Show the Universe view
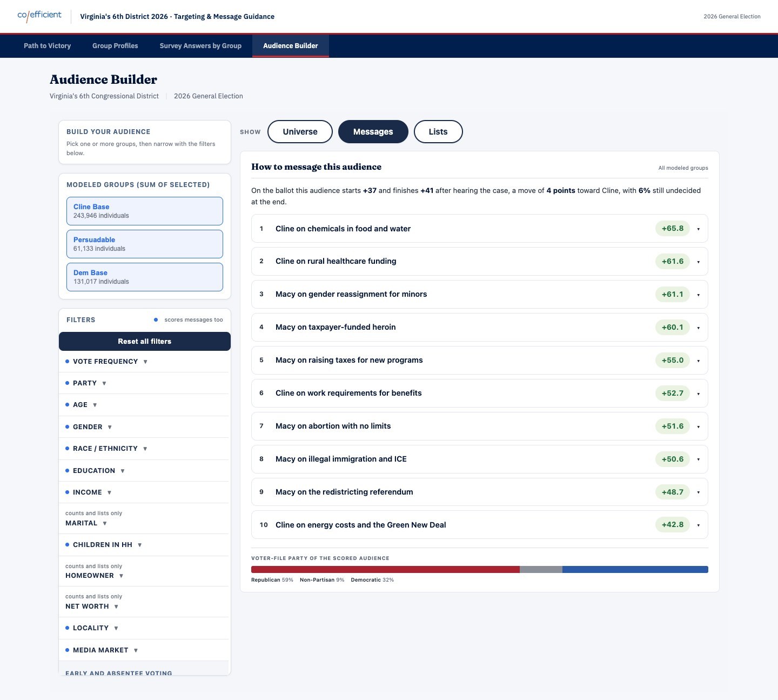Image resolution: width=778 pixels, height=700 pixels. point(300,131)
